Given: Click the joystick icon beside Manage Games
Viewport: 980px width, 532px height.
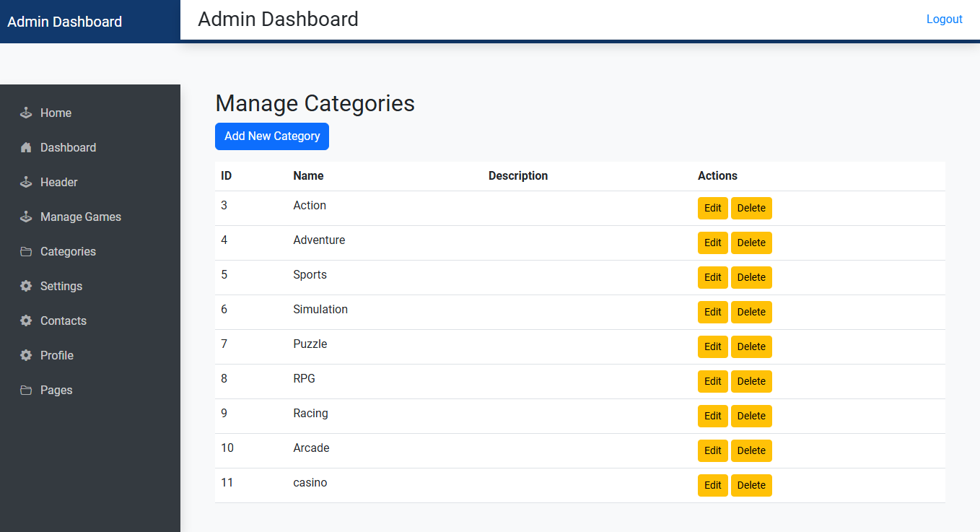Looking at the screenshot, I should (26, 217).
